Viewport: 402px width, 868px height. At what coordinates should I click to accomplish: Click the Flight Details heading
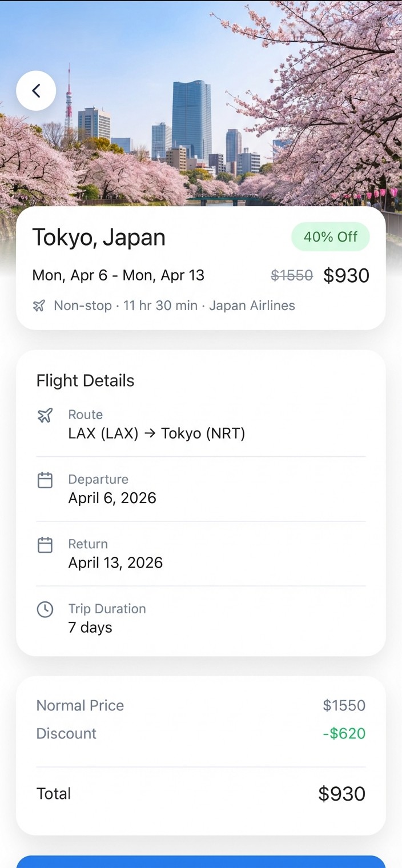click(86, 381)
